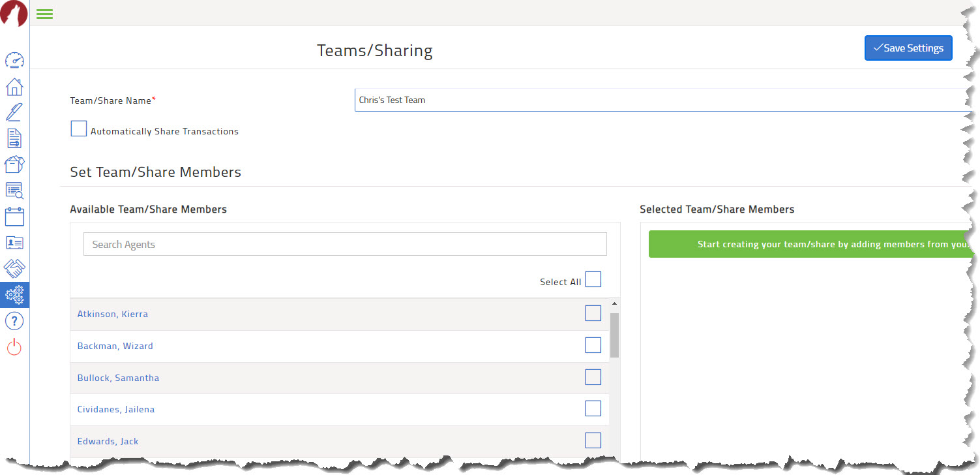Open the dashboard speedometer icon
Screen dimensions: 980x475
coord(14,60)
